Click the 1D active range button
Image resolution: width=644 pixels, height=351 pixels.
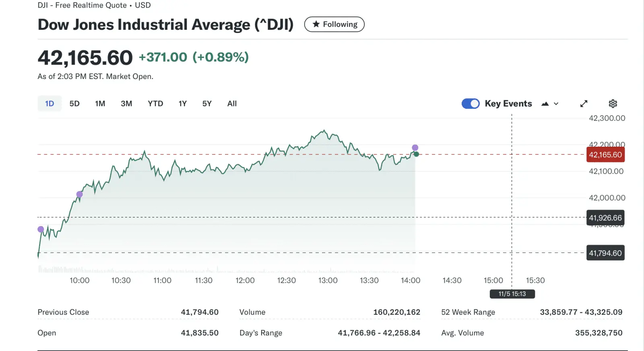tap(50, 104)
